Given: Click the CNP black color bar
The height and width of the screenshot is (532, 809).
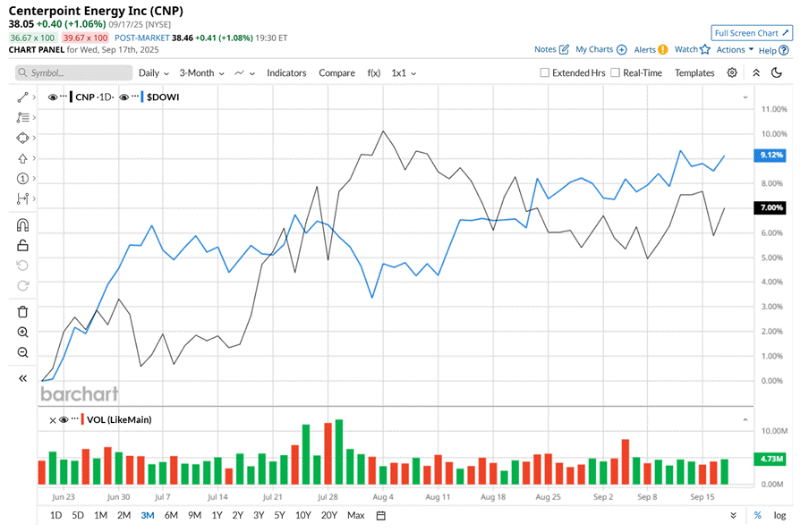Looking at the screenshot, I should click(x=71, y=97).
